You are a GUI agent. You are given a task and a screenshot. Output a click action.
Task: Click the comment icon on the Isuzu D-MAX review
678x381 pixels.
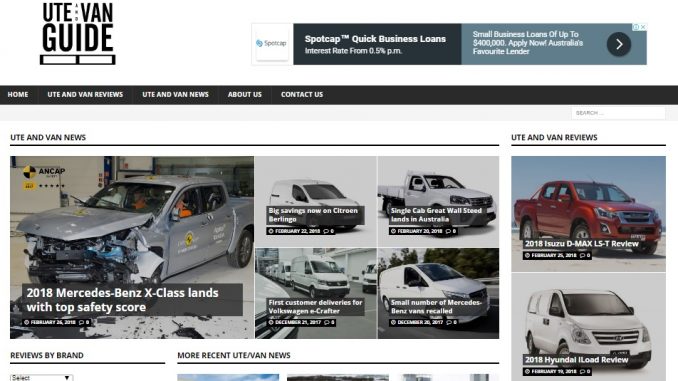(x=582, y=256)
